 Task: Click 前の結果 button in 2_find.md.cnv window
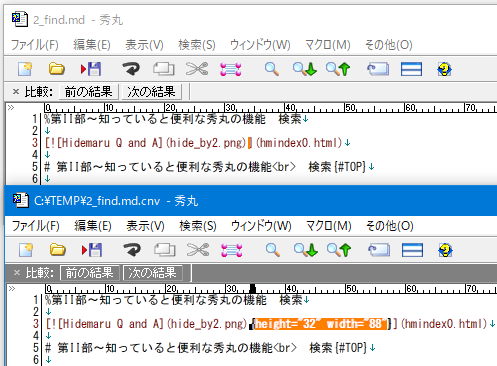pyautogui.click(x=89, y=273)
